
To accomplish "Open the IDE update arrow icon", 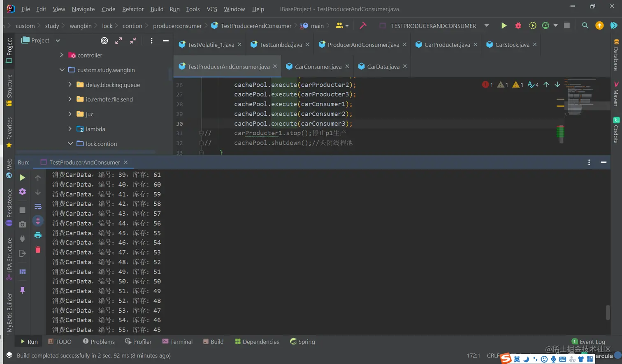I will 599,25.
